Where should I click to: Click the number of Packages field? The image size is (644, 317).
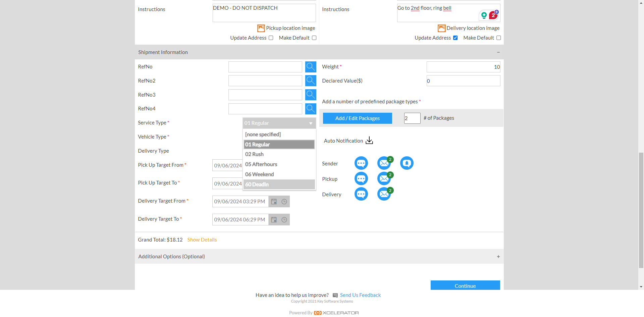[x=412, y=118]
